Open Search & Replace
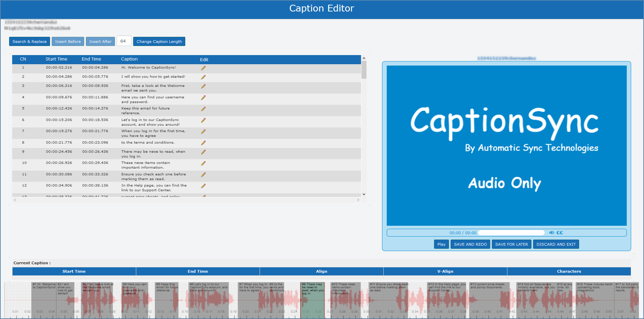644x319 pixels. (29, 41)
